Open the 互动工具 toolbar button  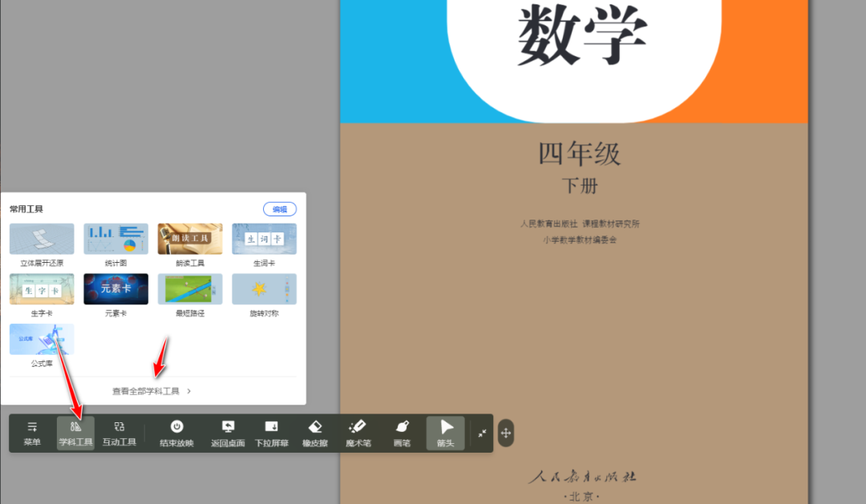point(119,433)
